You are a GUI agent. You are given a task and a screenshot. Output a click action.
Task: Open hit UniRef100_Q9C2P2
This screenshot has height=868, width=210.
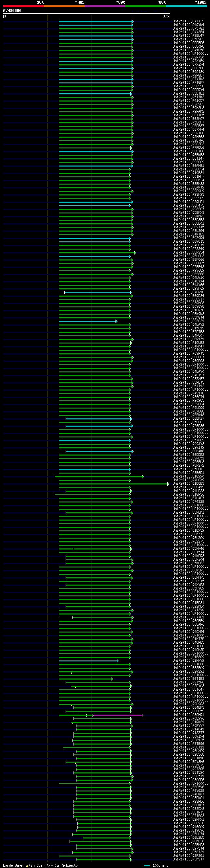188,144
